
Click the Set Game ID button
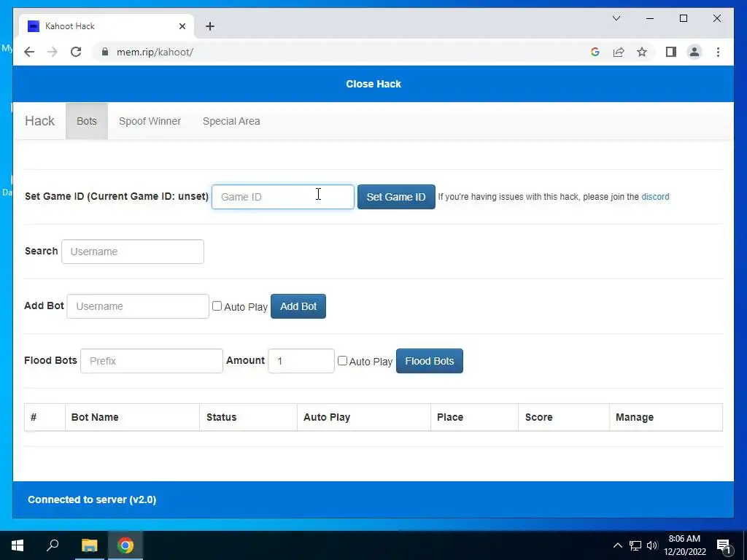(x=396, y=197)
